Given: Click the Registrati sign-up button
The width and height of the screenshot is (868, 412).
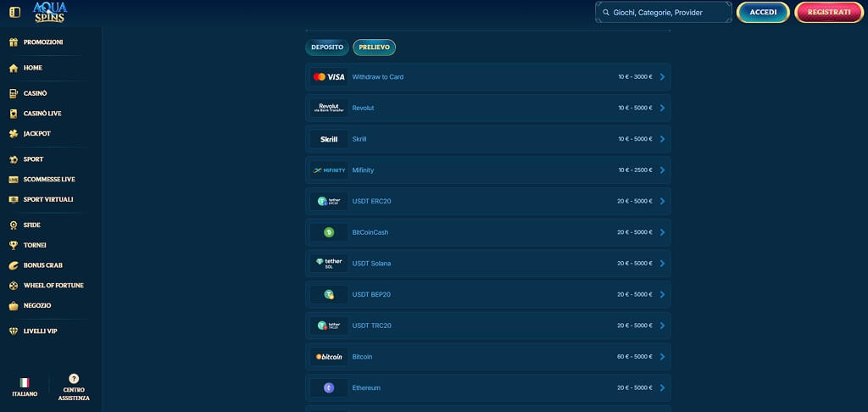Looking at the screenshot, I should click(829, 12).
